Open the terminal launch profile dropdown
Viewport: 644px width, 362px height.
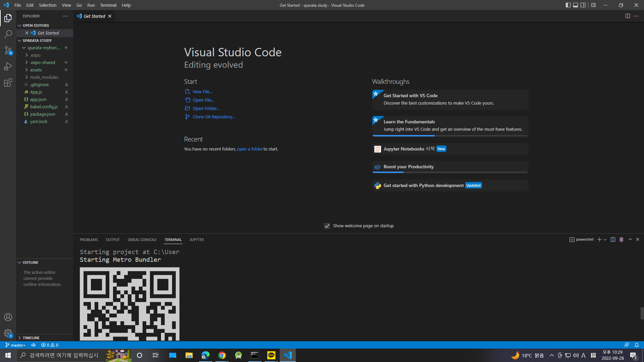tap(605, 239)
